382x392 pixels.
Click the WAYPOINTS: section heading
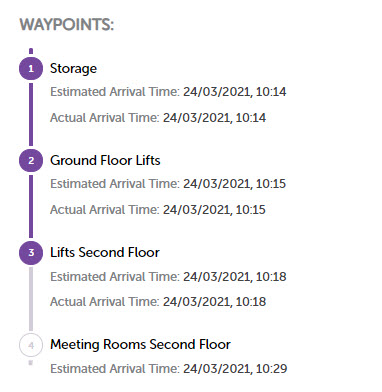coord(67,25)
